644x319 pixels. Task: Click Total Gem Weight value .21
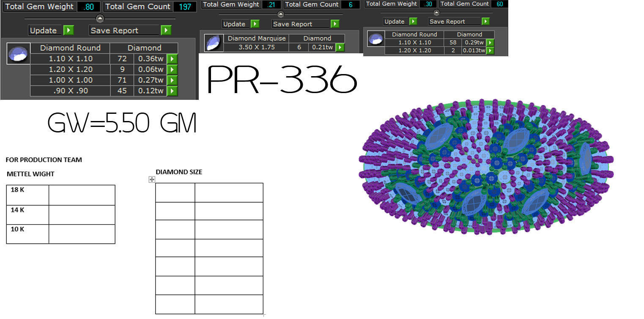tap(271, 5)
